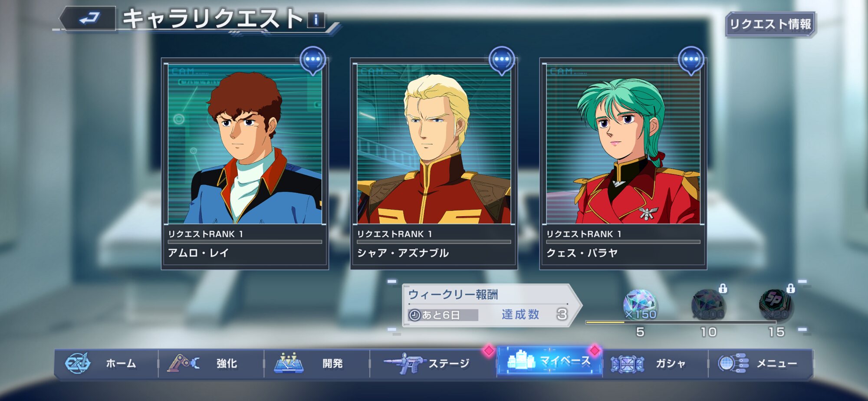Select the クェス・パラヤ character card
The image size is (868, 401).
623,164
